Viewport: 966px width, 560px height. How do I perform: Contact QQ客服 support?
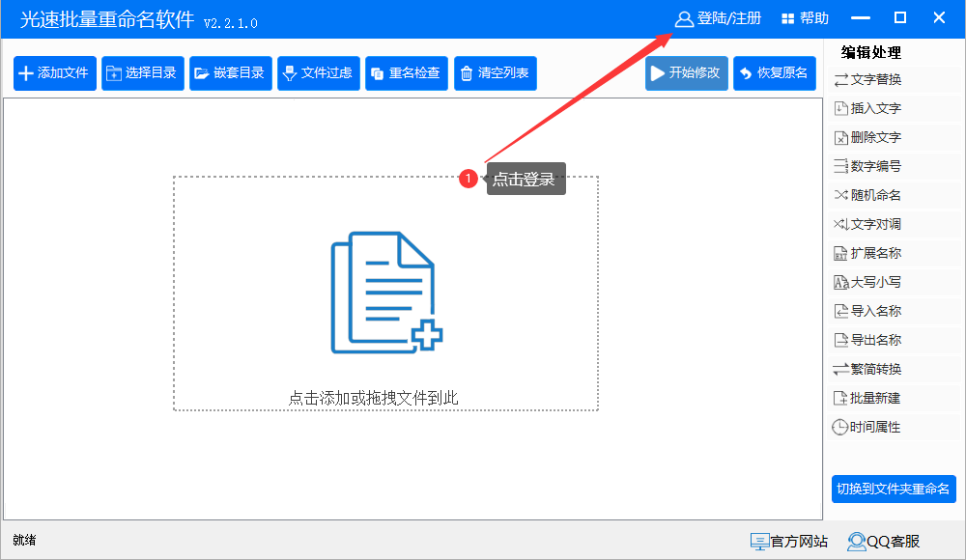pyautogui.click(x=884, y=542)
